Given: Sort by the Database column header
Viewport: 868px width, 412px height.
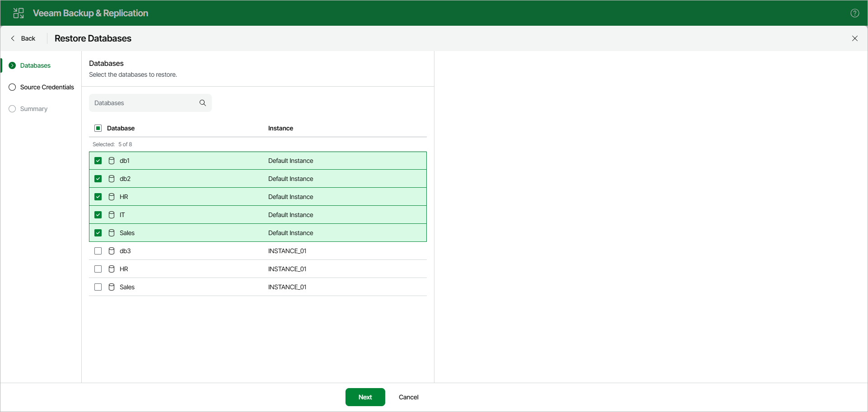Looking at the screenshot, I should (121, 128).
